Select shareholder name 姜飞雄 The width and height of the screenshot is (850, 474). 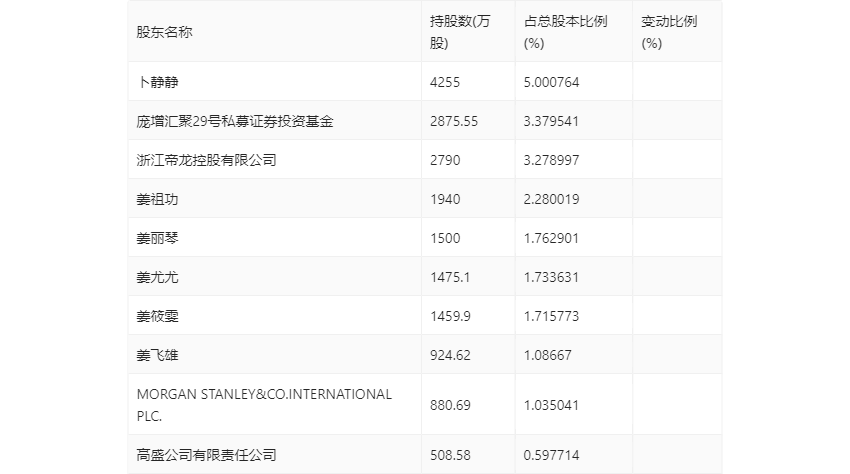pos(157,355)
